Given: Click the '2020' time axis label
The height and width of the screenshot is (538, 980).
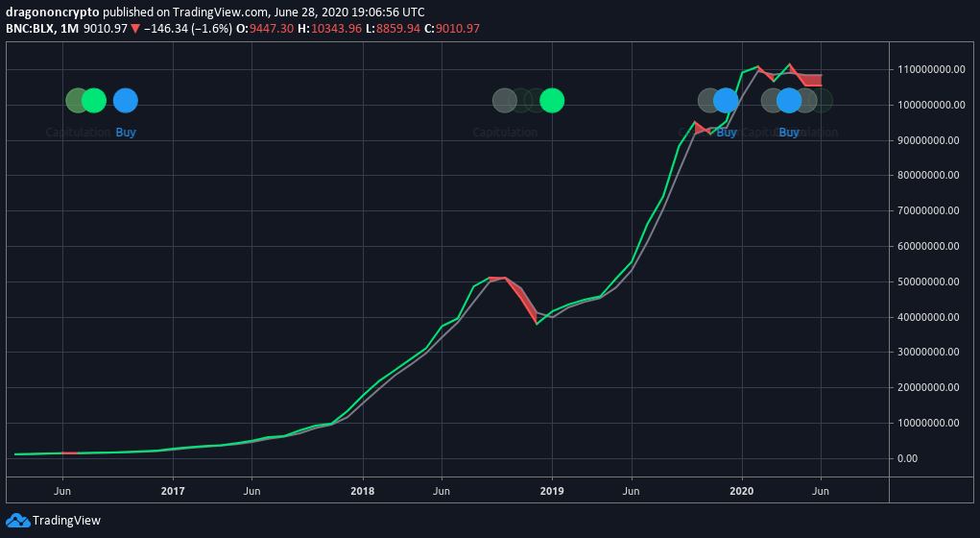Looking at the screenshot, I should point(742,491).
